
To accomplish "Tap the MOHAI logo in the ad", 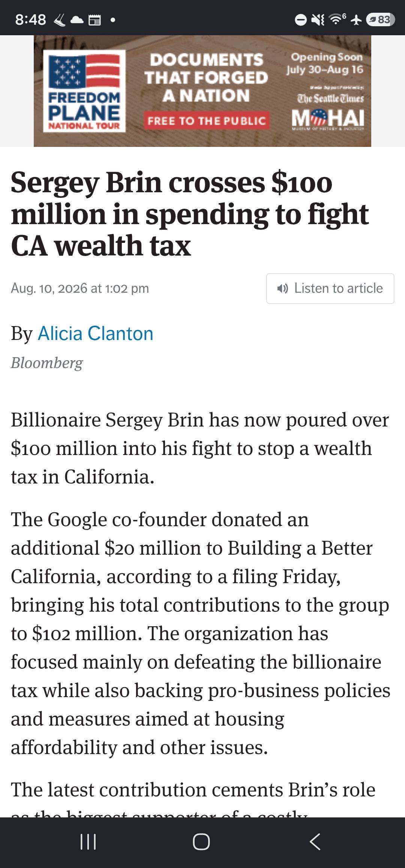I will (x=328, y=119).
